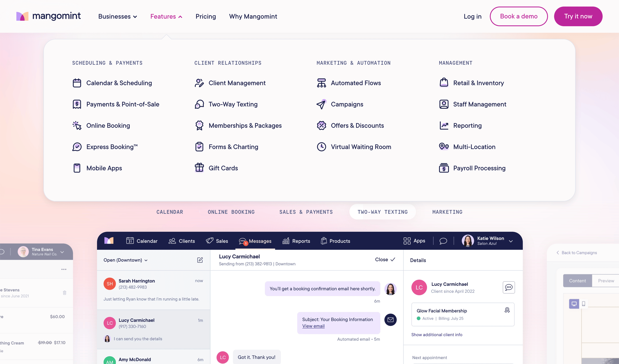
Task: Collapse the Features menu
Action: (166, 16)
